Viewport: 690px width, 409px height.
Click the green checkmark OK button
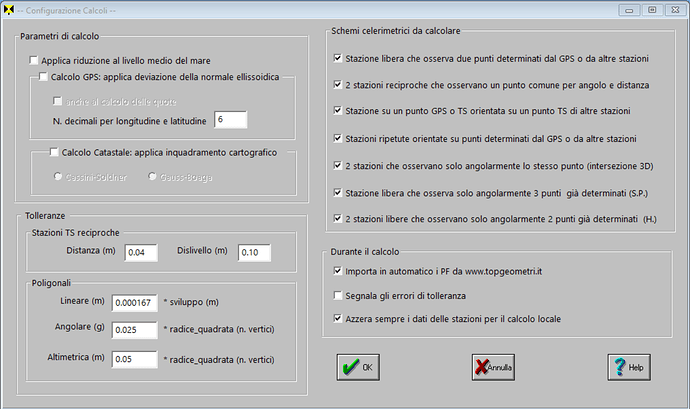coord(357,367)
